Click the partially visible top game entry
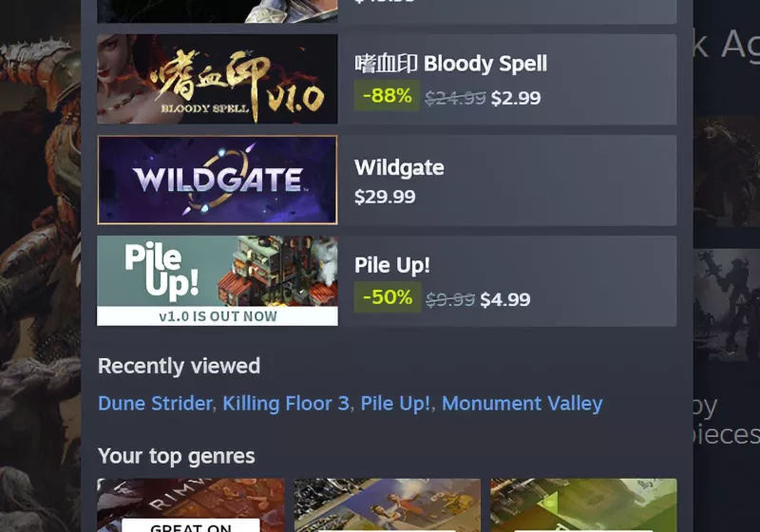Viewport: 760px width, 532px height. tap(387, 11)
